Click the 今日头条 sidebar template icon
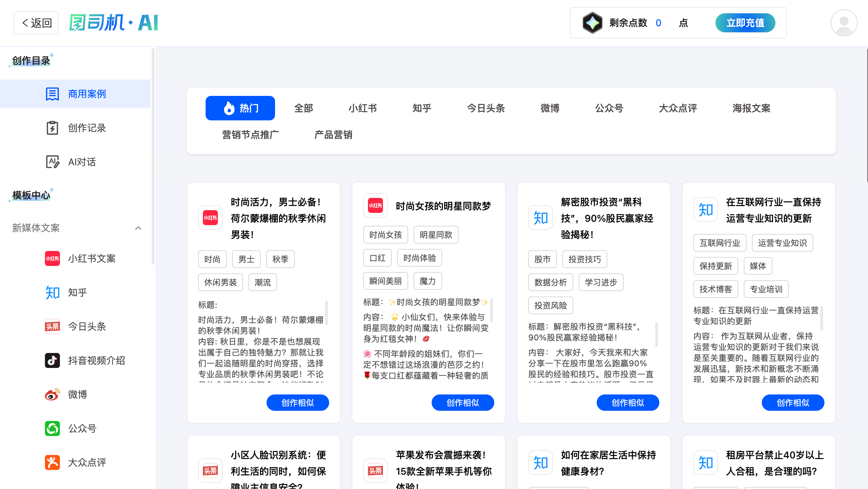 coord(52,326)
